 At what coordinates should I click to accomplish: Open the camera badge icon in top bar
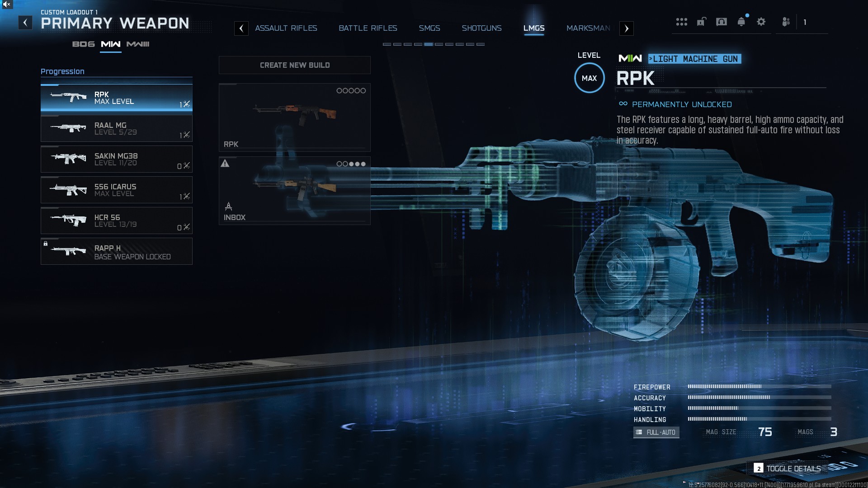pos(722,22)
